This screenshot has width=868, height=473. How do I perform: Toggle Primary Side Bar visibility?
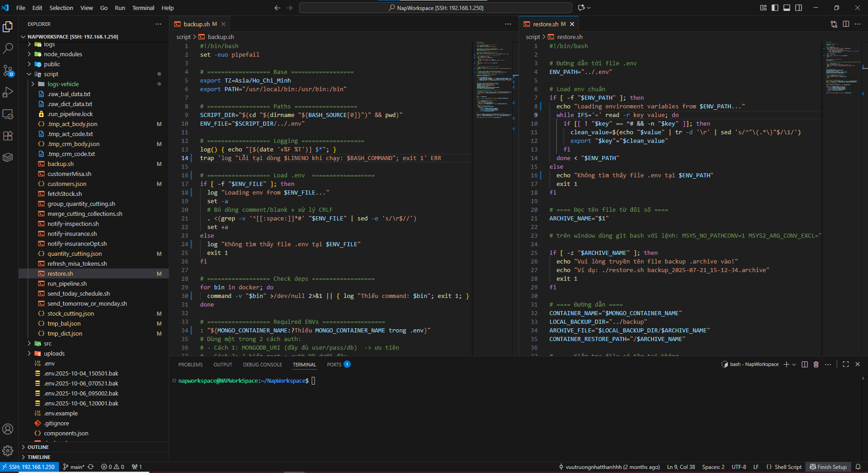775,8
